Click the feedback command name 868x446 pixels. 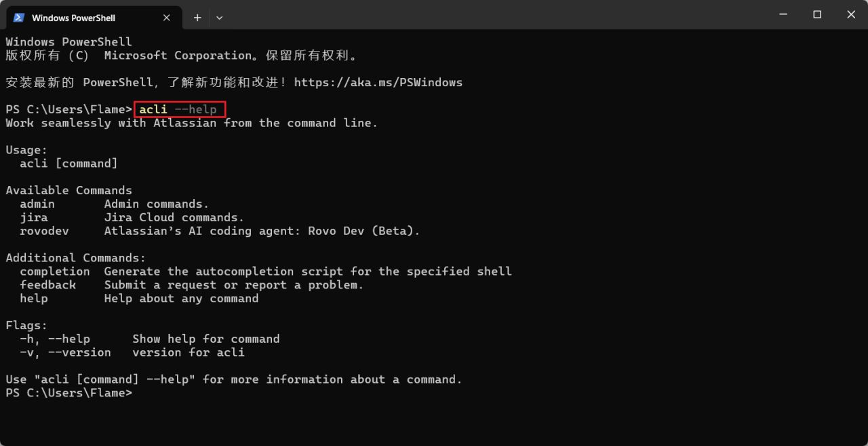click(x=47, y=285)
